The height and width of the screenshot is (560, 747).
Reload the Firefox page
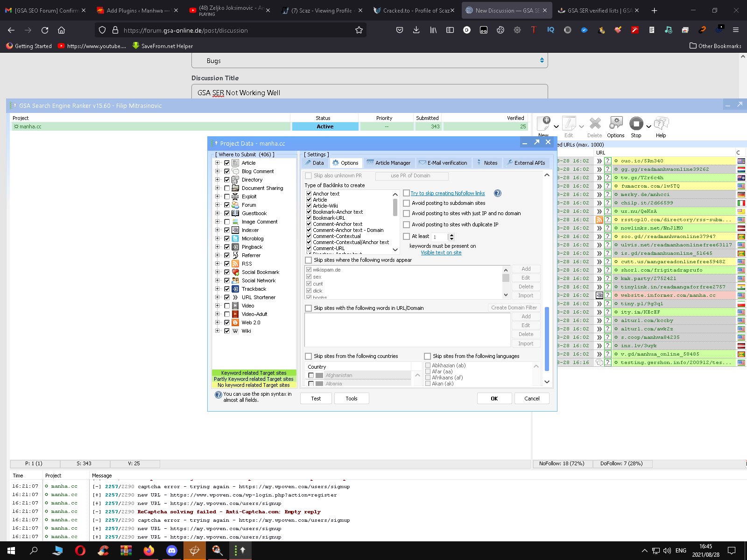45,30
